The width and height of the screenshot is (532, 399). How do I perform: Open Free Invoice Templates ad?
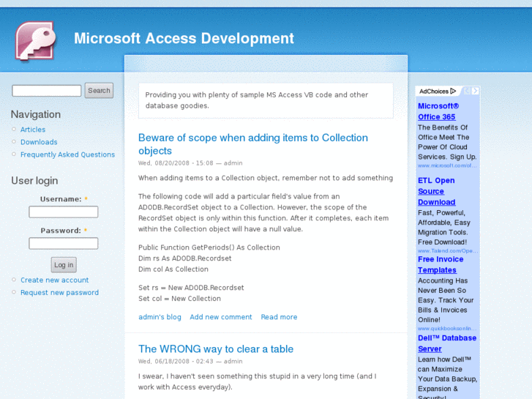click(x=441, y=264)
